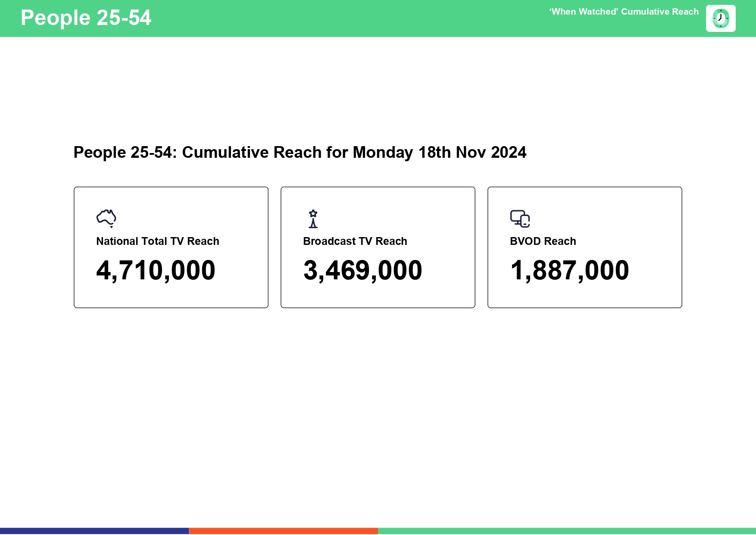Expand the Broadcast TV Reach panel
The height and width of the screenshot is (535, 756).
(378, 247)
